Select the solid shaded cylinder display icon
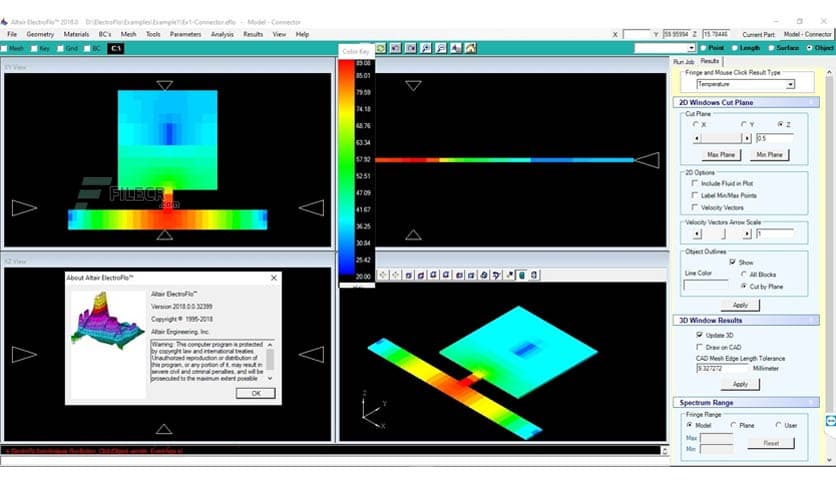This screenshot has width=836, height=484. 522,275
